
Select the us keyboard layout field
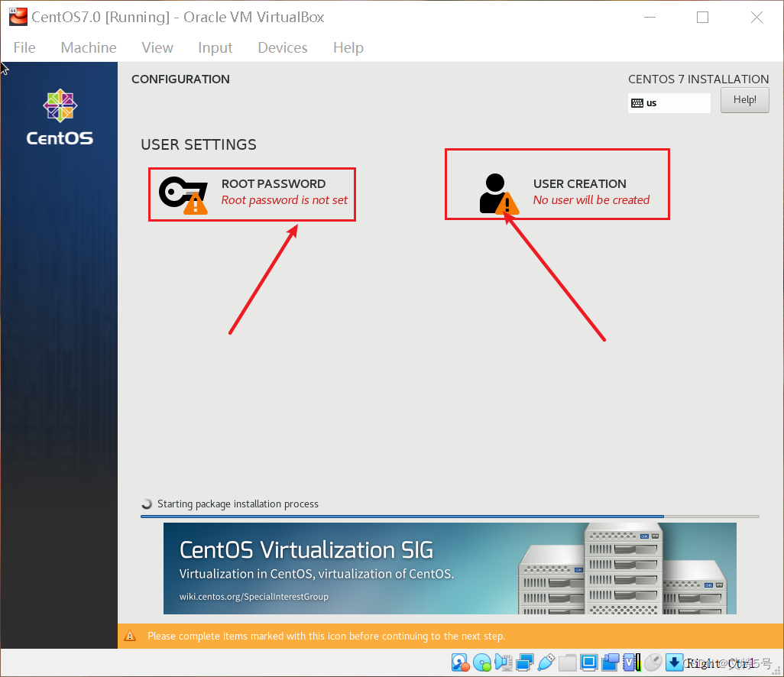(669, 102)
